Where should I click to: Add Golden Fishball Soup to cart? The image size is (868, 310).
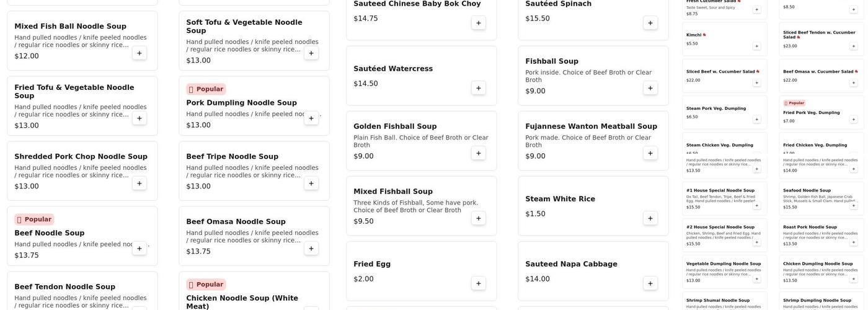(x=479, y=153)
